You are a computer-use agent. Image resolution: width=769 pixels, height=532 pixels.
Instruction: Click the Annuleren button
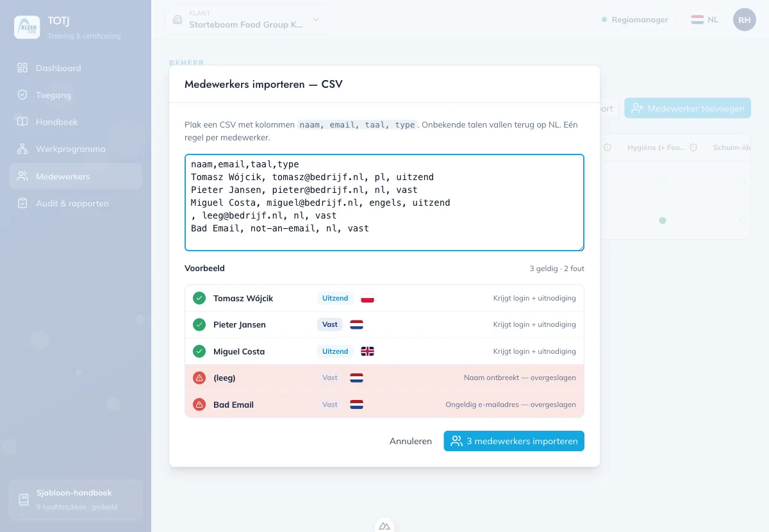pos(411,441)
